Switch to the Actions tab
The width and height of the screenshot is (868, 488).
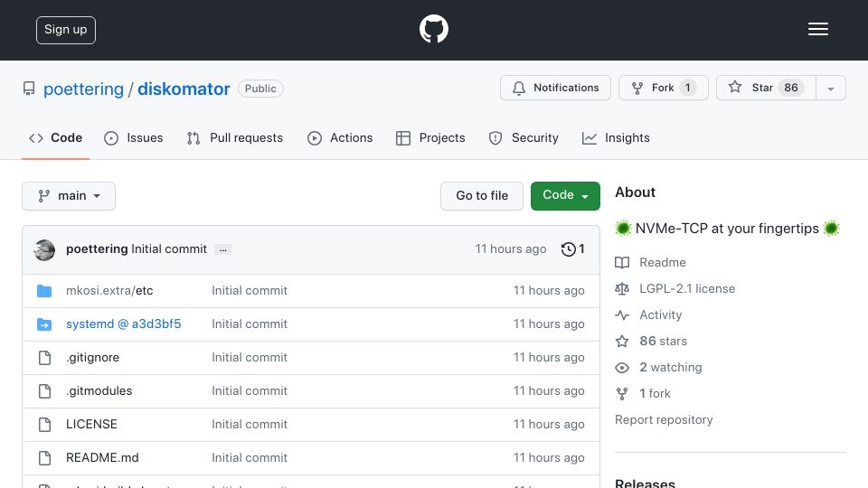point(340,137)
